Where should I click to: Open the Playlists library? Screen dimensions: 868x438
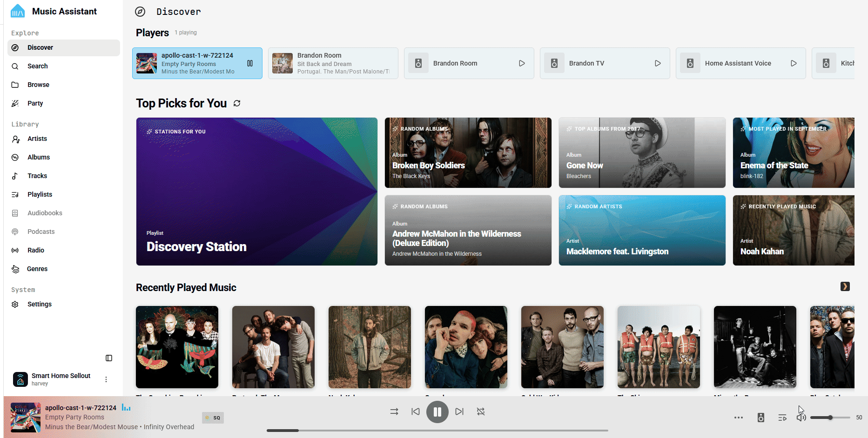64,194
